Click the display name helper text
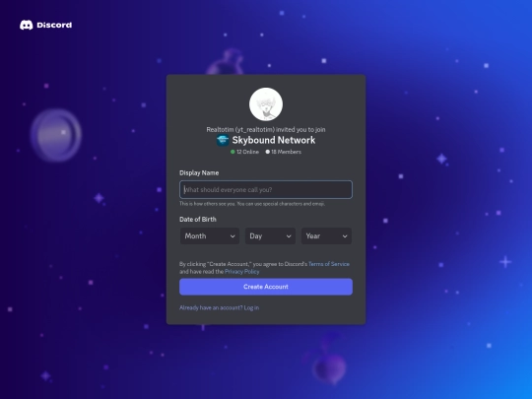This screenshot has width=532, height=399. 252,204
